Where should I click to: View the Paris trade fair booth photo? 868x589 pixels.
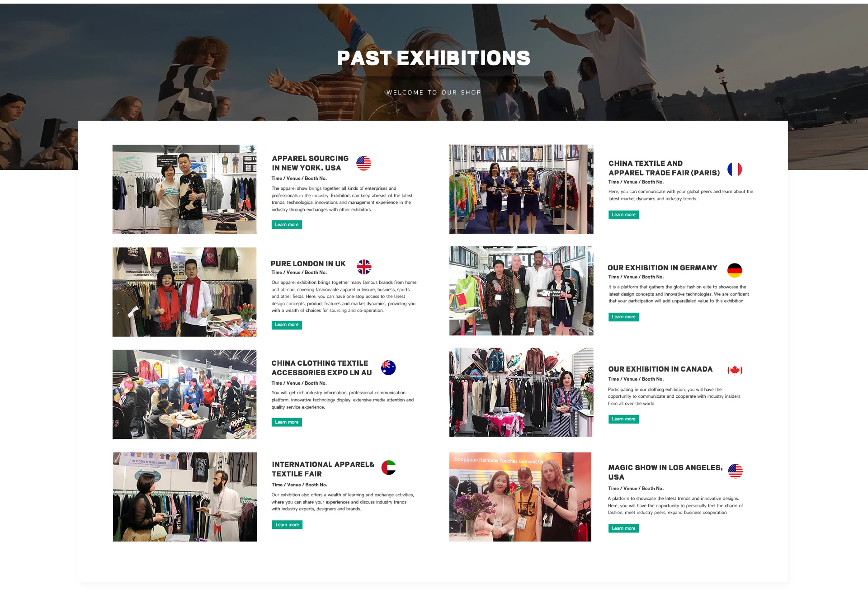[521, 189]
